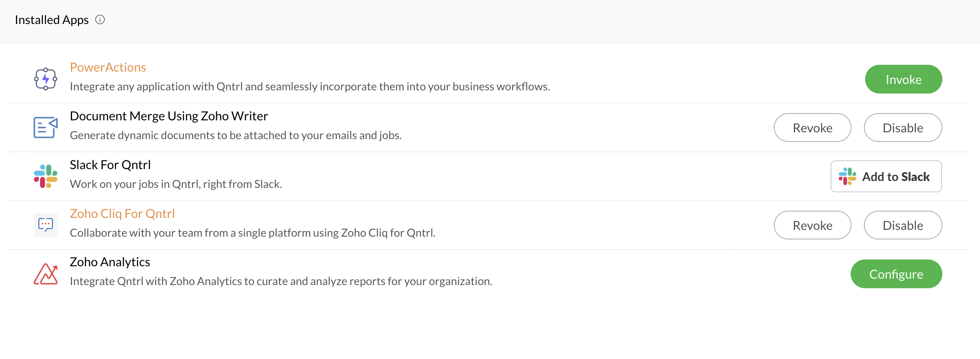Click the Zoho Analytics title text
980x359 pixels.
pyautogui.click(x=110, y=262)
